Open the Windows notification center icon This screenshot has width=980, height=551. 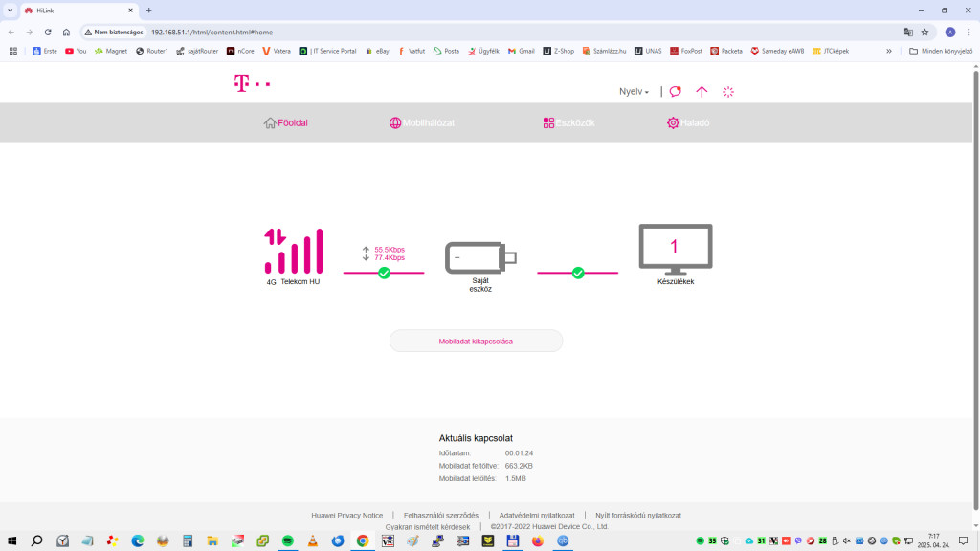964,541
